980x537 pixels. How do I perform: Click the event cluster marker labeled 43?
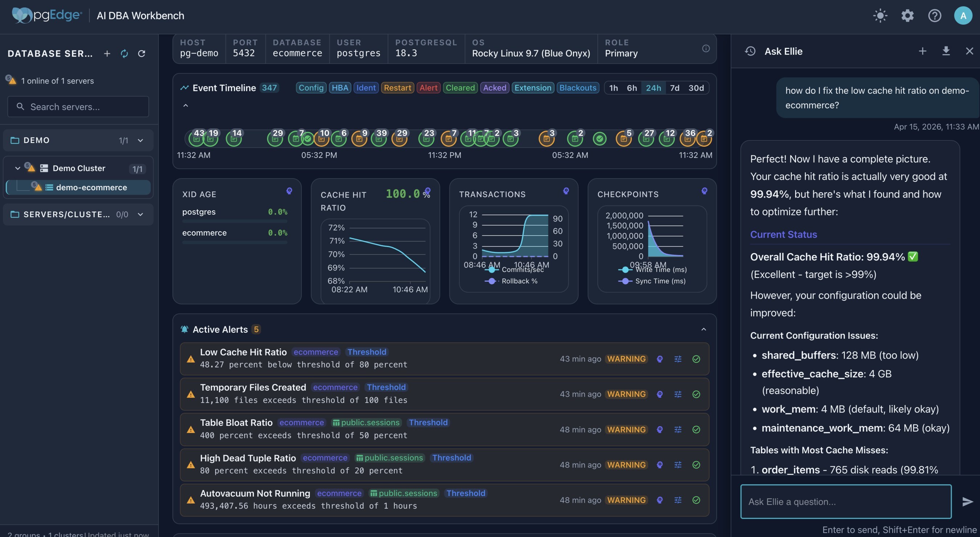[x=196, y=139]
